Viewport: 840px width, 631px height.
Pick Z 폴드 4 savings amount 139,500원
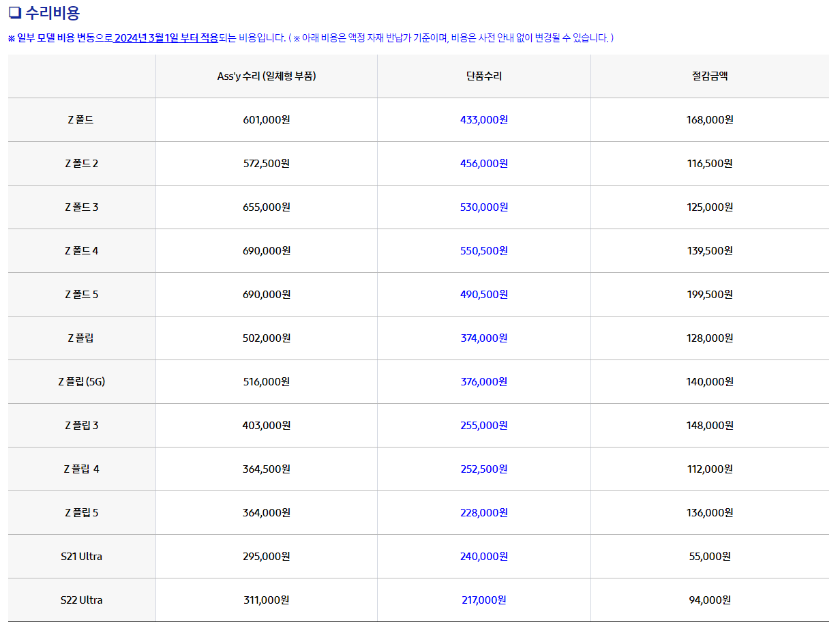coord(710,251)
